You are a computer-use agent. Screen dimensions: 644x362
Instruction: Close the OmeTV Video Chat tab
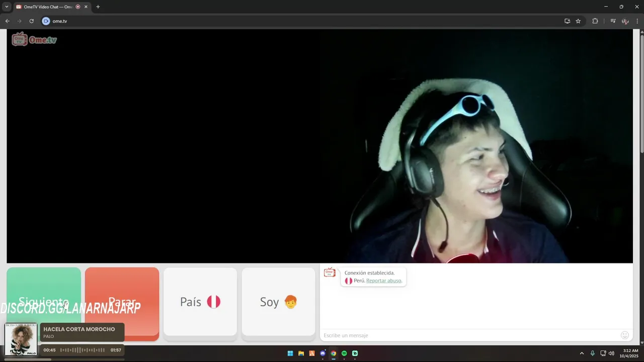[x=86, y=7]
